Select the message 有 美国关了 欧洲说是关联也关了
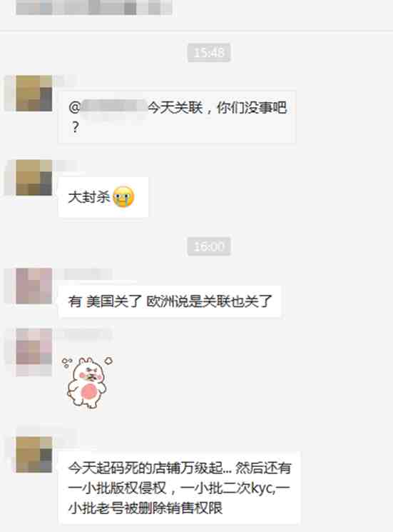 tap(170, 301)
